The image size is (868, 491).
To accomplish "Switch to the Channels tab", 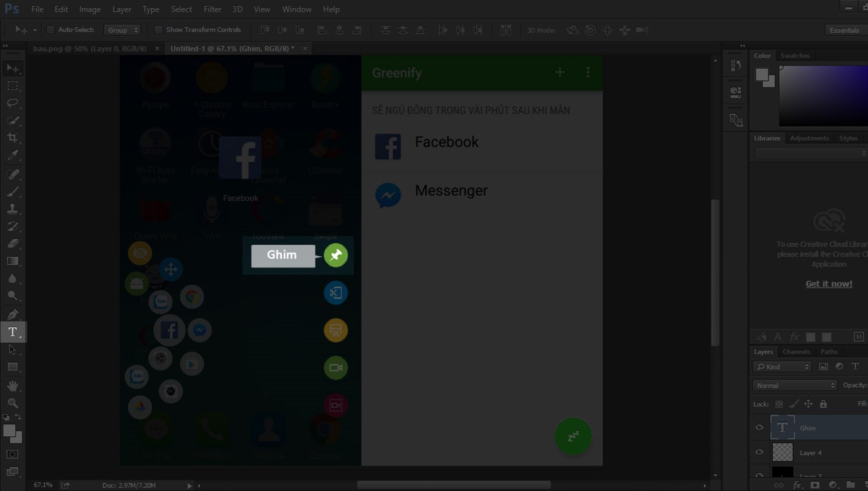I will [x=796, y=352].
